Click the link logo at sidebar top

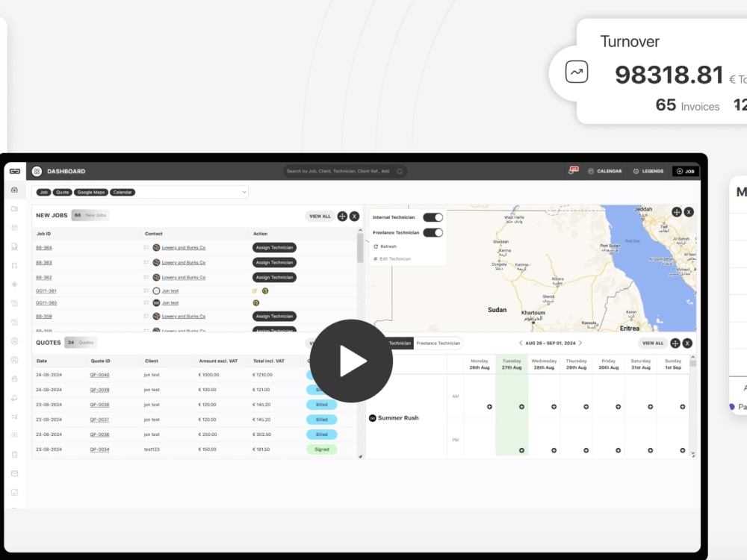pos(15,171)
